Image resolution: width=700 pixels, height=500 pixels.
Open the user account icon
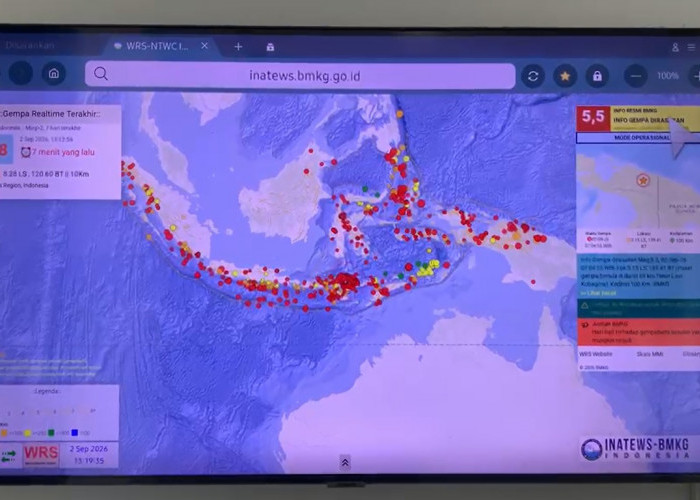point(675,47)
